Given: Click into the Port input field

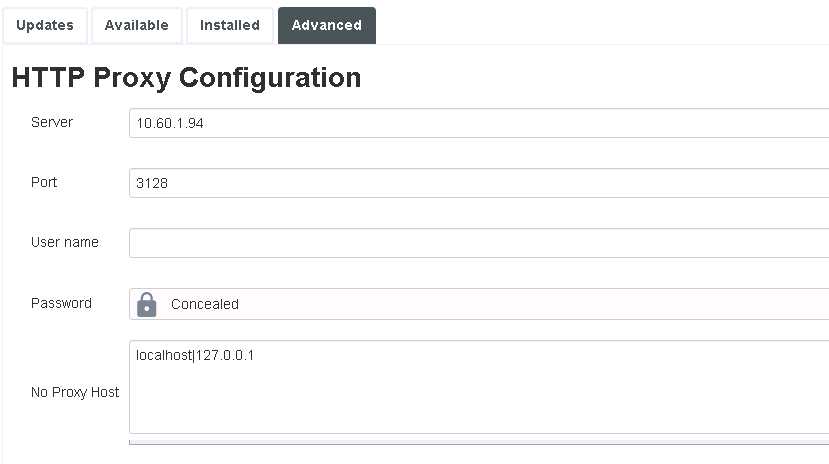Looking at the screenshot, I should 480,183.
